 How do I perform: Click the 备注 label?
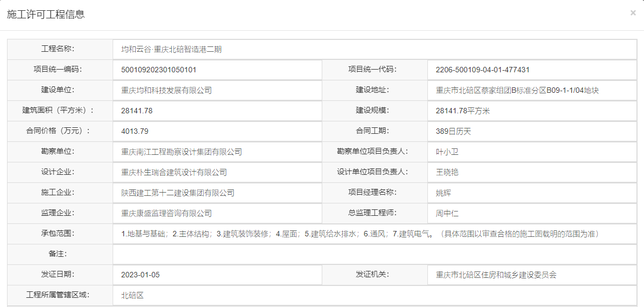pyautogui.click(x=57, y=255)
